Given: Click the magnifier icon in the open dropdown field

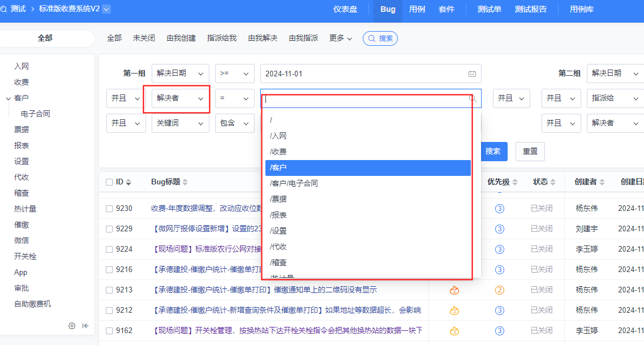Looking at the screenshot, I should 473,98.
